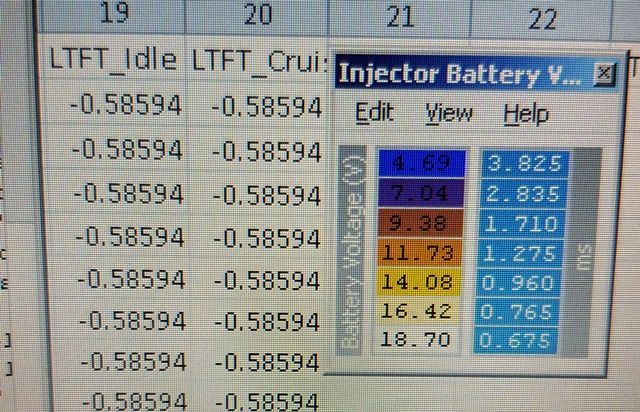Click the 2.835 ms value cell
This screenshot has width=640, height=412.
click(524, 192)
